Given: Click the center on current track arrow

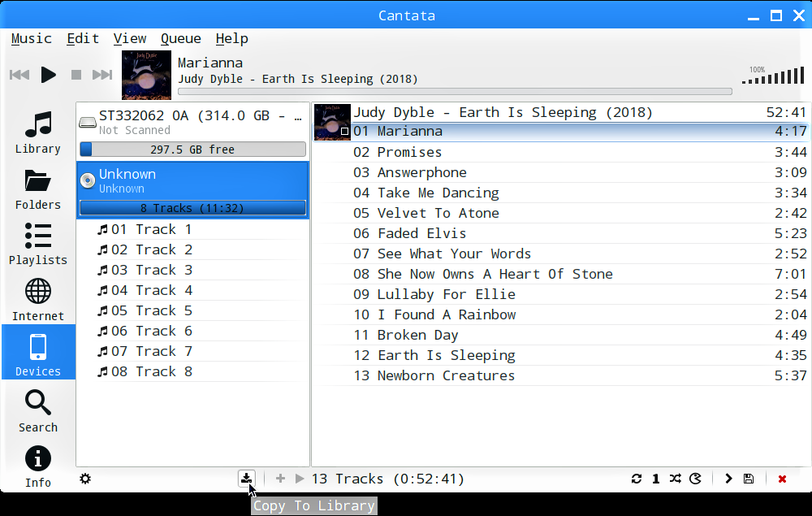Looking at the screenshot, I should (x=728, y=479).
